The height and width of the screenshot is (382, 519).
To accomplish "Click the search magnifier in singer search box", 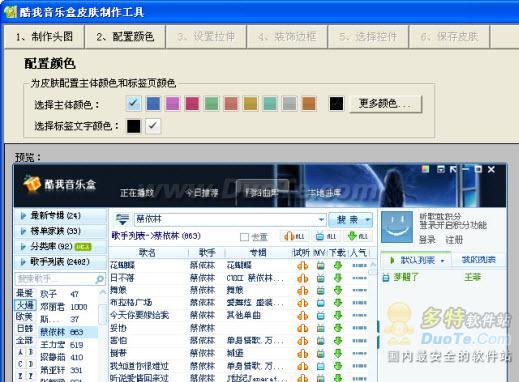I will click(x=100, y=279).
